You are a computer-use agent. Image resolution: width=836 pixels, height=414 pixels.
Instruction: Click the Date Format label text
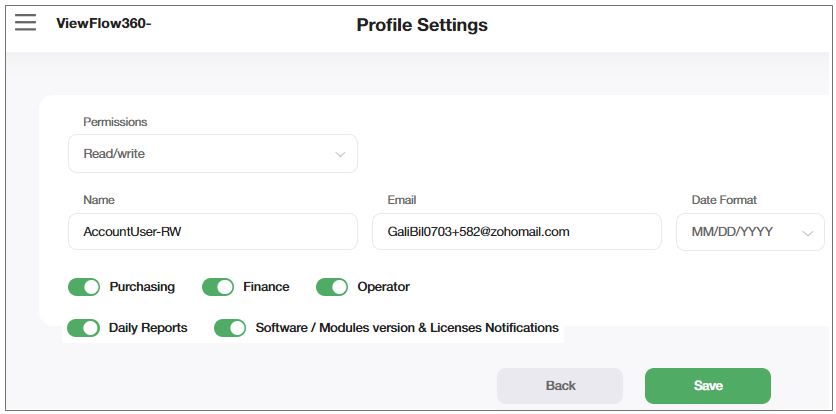(x=724, y=200)
